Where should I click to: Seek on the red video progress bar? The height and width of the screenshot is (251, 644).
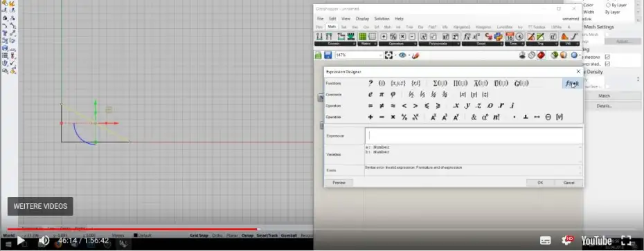[x=132, y=230]
